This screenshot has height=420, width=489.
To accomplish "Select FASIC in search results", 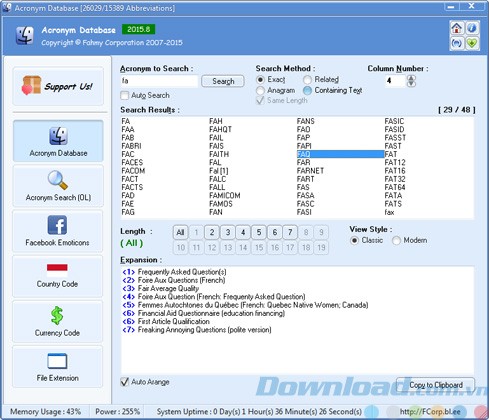I will pos(394,121).
